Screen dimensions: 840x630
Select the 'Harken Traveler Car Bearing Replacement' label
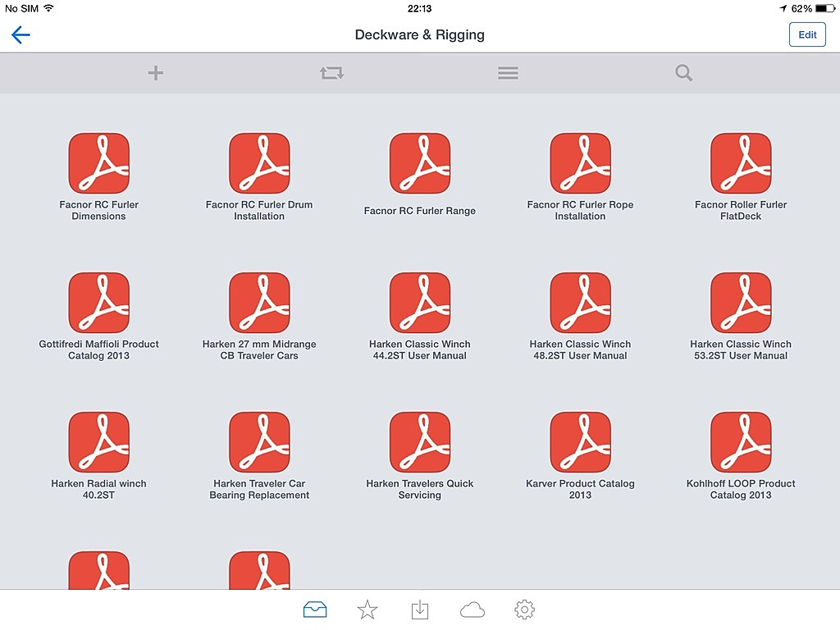click(x=259, y=489)
